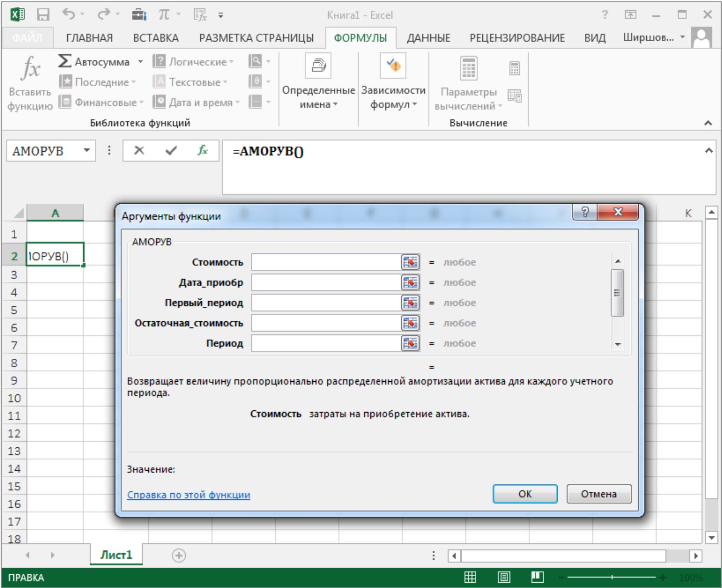Image resolution: width=722 pixels, height=588 pixels.
Task: Switch to the ДАННЫЕ ribbon tab
Action: click(428, 38)
